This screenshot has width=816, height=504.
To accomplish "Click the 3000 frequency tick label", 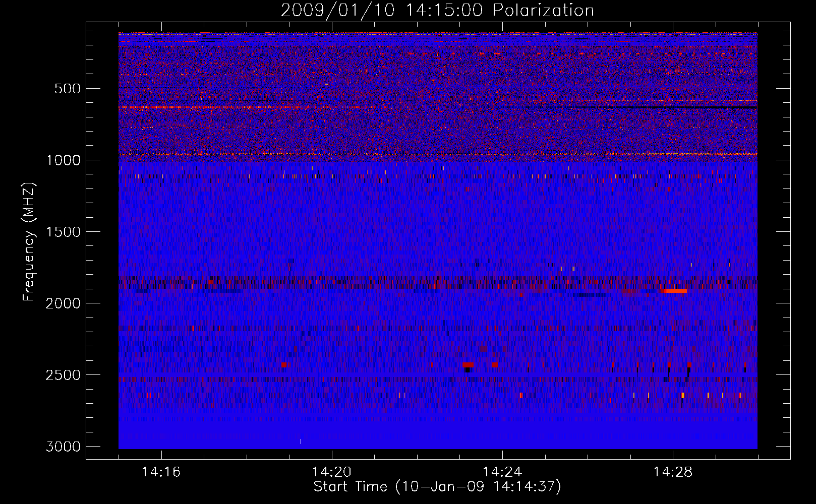I will click(63, 447).
